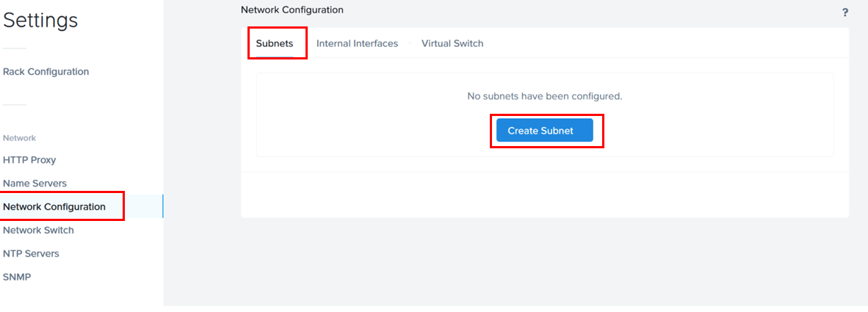
Task: Click the Create Subnet button
Action: [x=545, y=131]
